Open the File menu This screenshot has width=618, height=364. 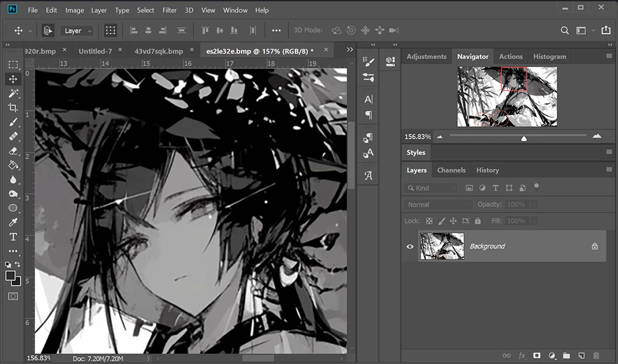(x=33, y=11)
